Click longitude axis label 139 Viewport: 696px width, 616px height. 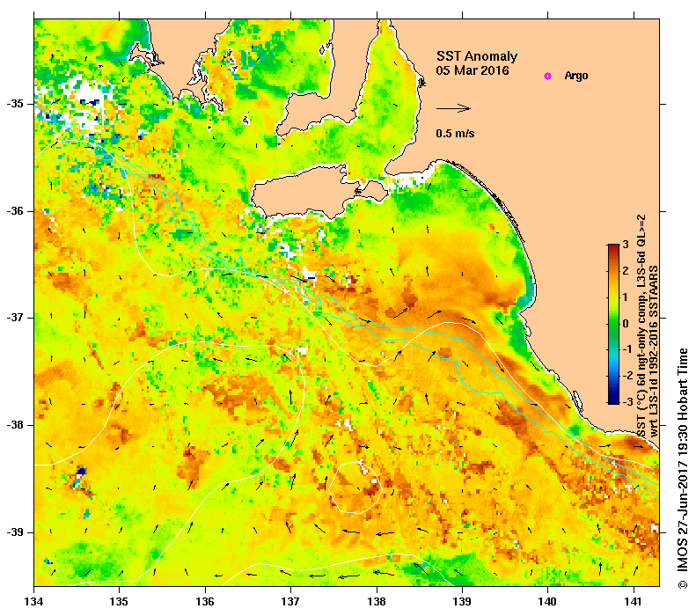pyautogui.click(x=463, y=602)
